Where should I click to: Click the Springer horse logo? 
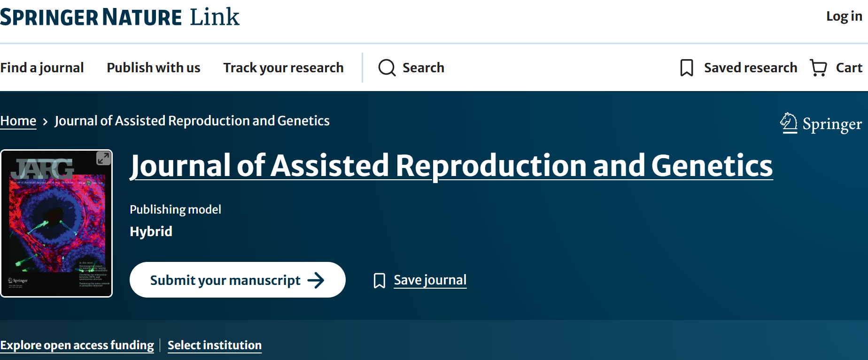tap(821, 123)
